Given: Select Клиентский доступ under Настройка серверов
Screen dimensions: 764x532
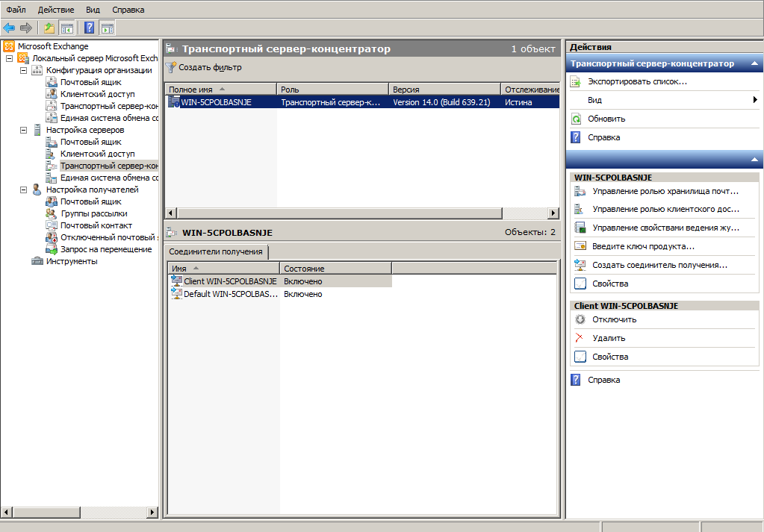Looking at the screenshot, I should pos(97,154).
